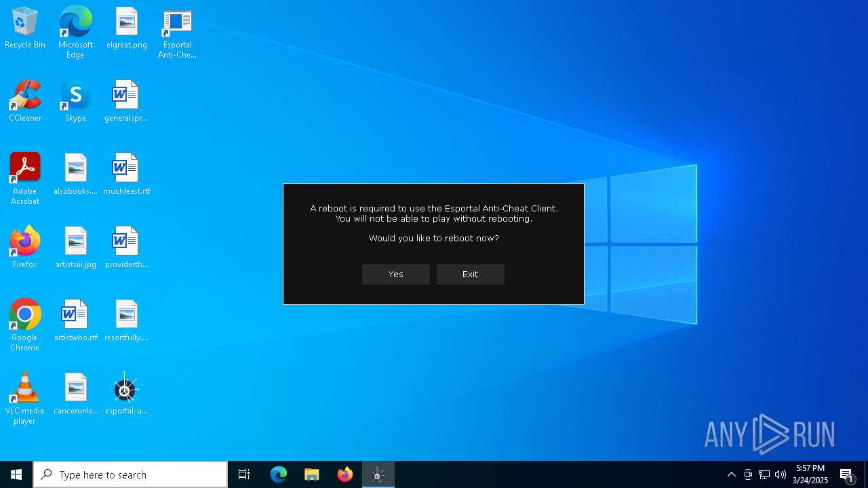Select the Google Chrome desktop shortcut
The image size is (868, 488).
[25, 325]
